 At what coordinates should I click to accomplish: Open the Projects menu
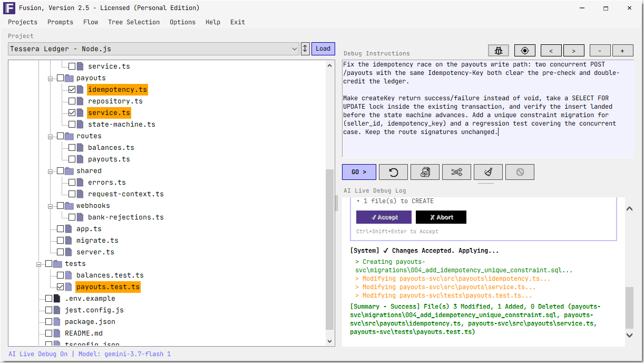coord(23,22)
